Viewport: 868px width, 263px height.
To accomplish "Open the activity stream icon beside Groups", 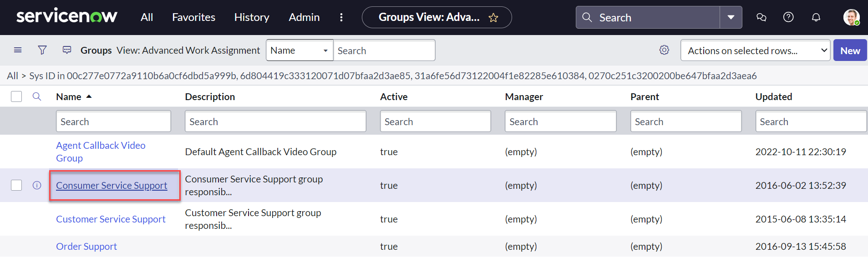I will click(67, 50).
